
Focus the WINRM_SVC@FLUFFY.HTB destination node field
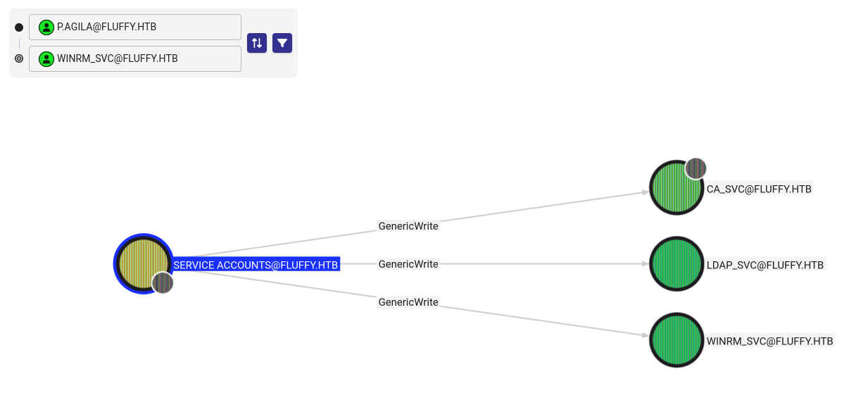(141, 59)
